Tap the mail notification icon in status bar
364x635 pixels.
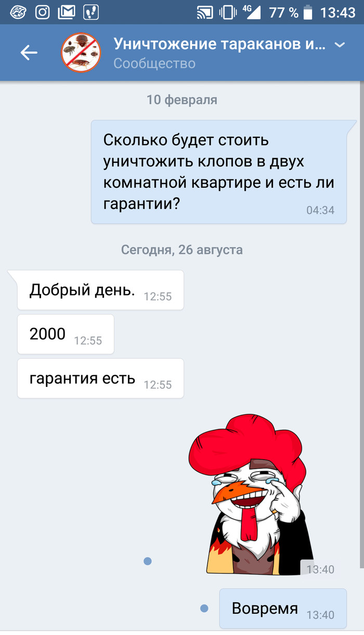(67, 12)
